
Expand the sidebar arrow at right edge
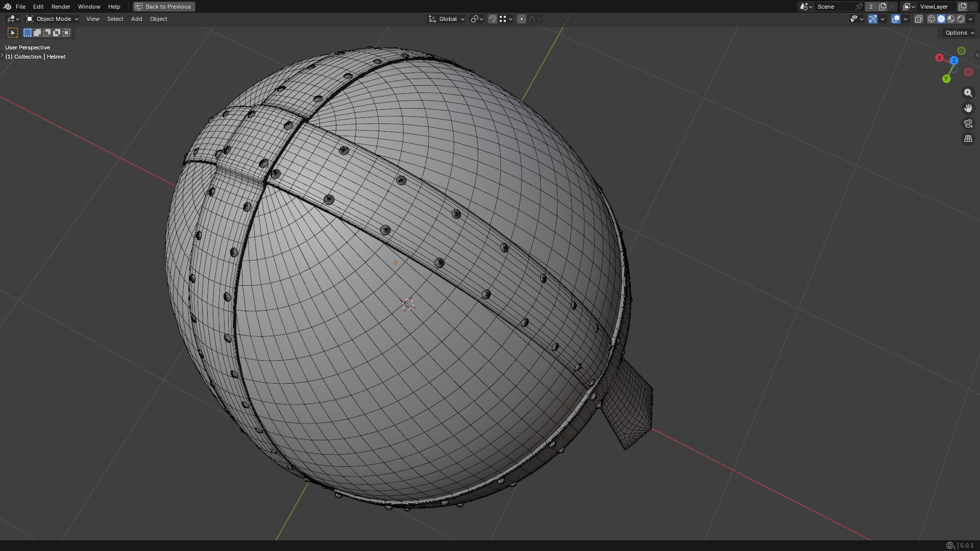(x=977, y=55)
